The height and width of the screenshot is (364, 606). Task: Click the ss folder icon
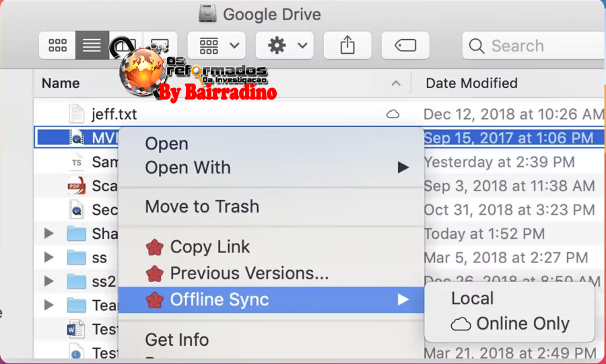pos(76,257)
